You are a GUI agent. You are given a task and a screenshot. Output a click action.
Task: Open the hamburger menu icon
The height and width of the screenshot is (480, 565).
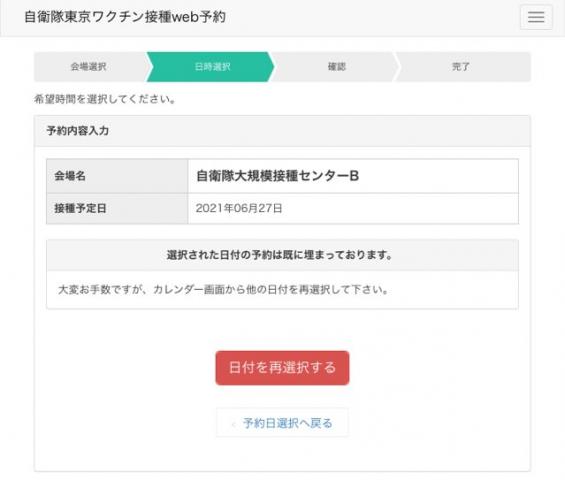pyautogui.click(x=536, y=17)
